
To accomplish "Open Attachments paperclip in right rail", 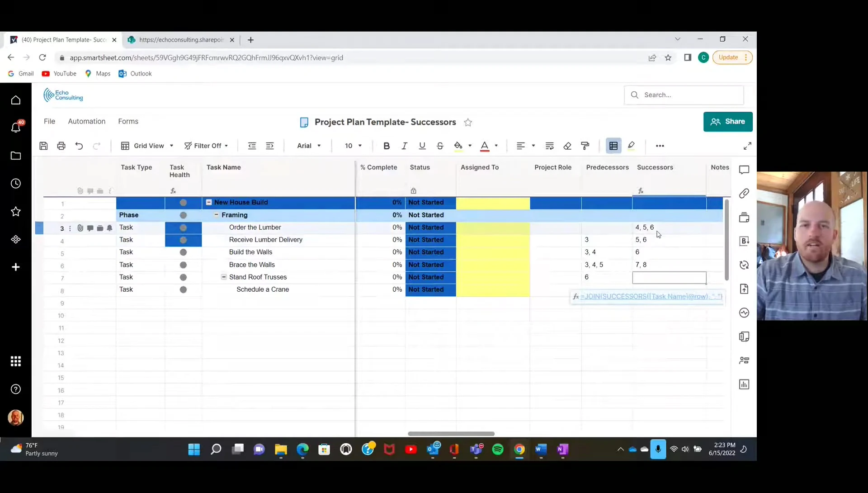I will click(x=744, y=194).
